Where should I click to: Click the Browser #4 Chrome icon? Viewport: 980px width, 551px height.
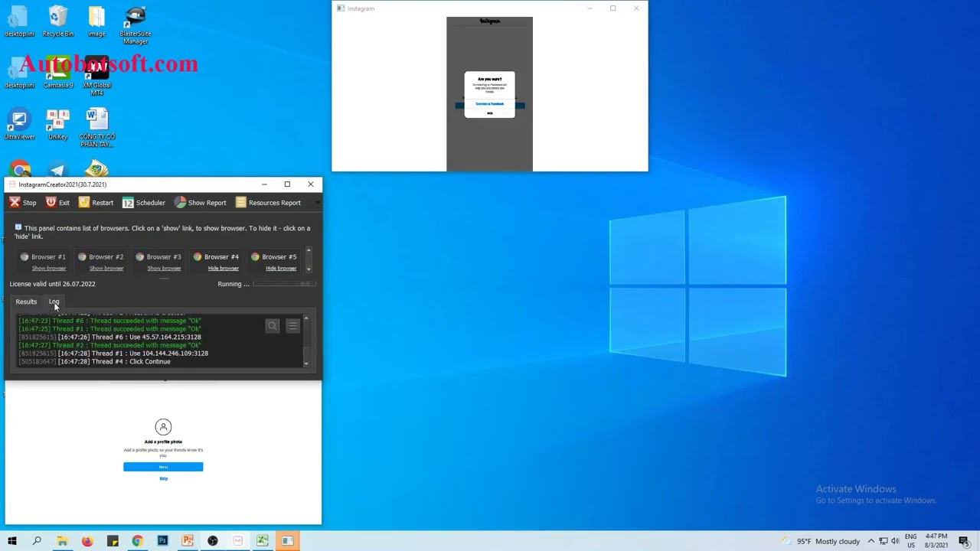pos(198,257)
